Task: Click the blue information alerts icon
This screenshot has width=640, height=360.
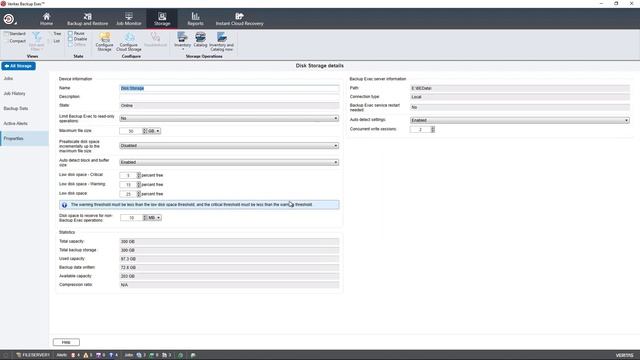Action: 111,355
